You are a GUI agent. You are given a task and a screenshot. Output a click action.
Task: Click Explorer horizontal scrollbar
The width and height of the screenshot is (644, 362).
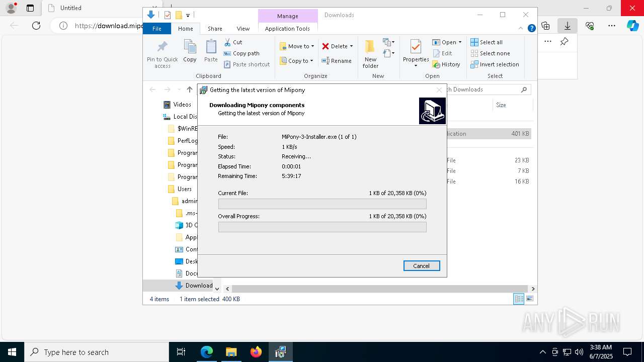pos(381,289)
